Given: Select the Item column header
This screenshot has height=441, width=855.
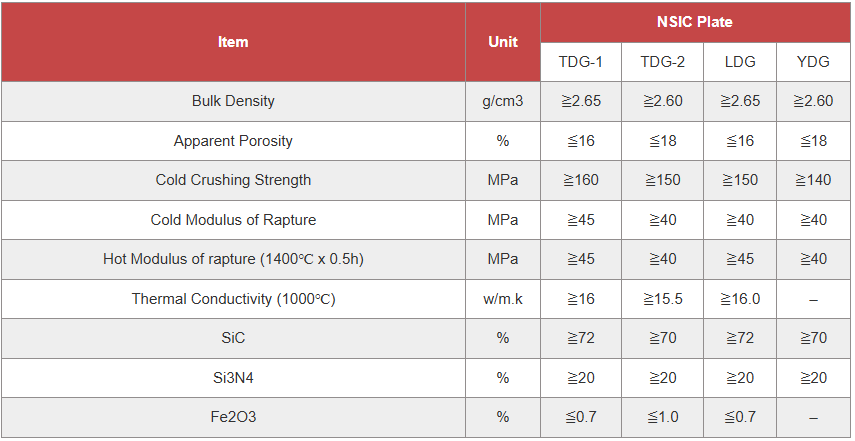Looking at the screenshot, I should [233, 42].
